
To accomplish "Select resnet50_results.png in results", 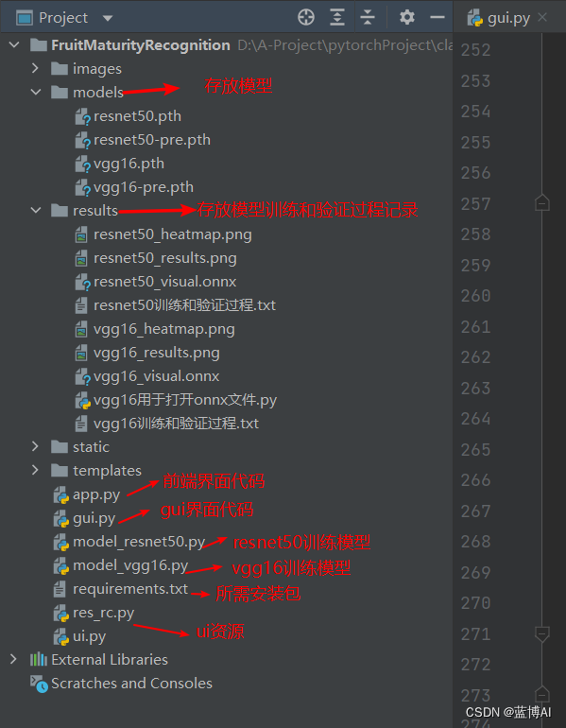I will (x=165, y=258).
